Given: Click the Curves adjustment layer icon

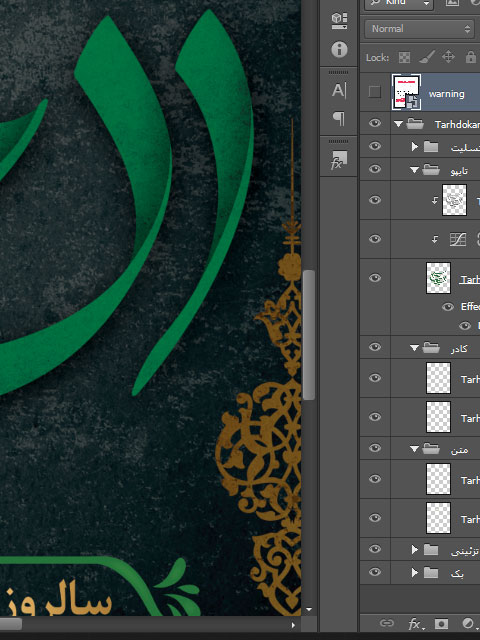Looking at the screenshot, I should click(x=458, y=239).
